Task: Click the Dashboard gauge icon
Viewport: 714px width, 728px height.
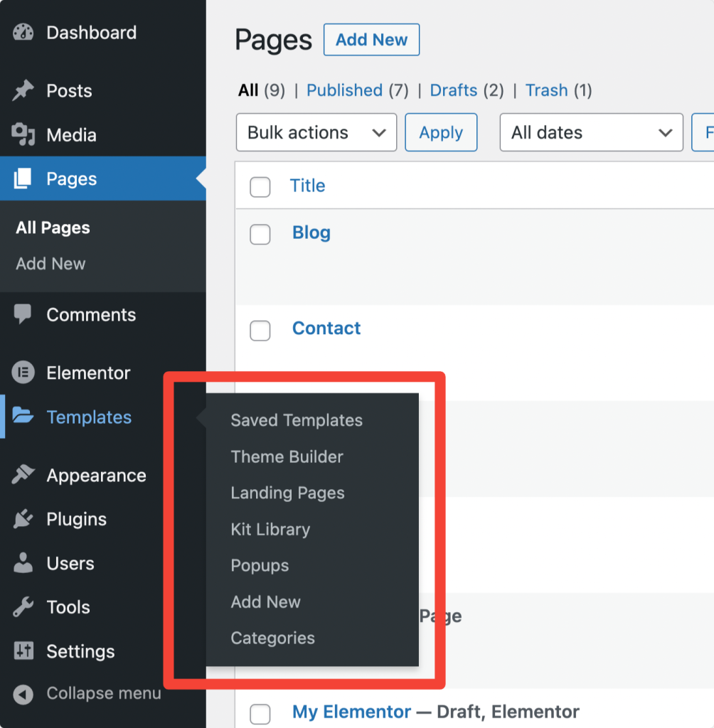Action: pyautogui.click(x=23, y=33)
